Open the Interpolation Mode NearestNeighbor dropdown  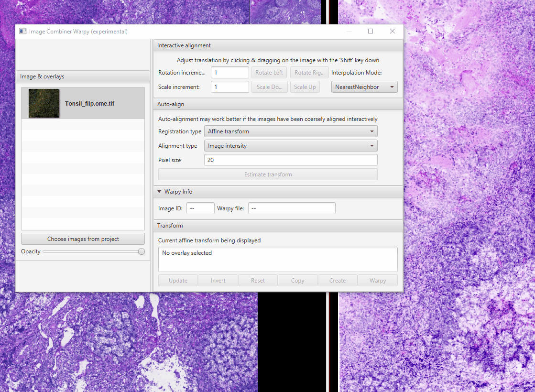click(x=364, y=87)
